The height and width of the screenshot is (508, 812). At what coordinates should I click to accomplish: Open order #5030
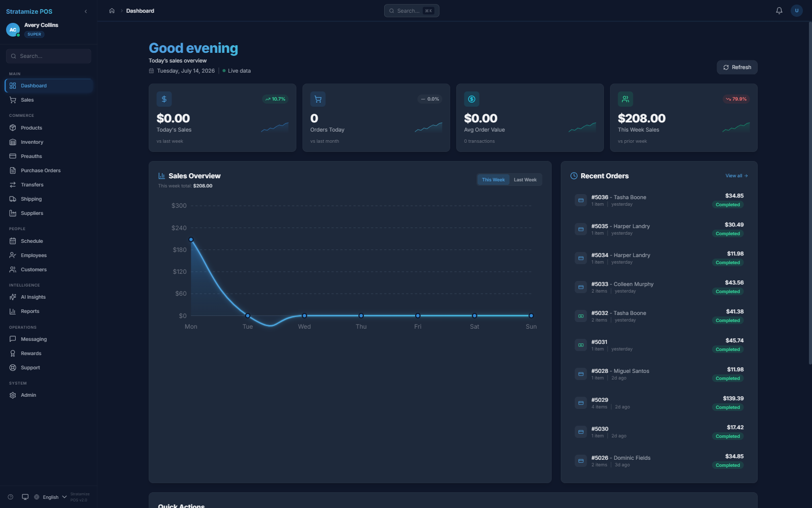[x=659, y=432]
